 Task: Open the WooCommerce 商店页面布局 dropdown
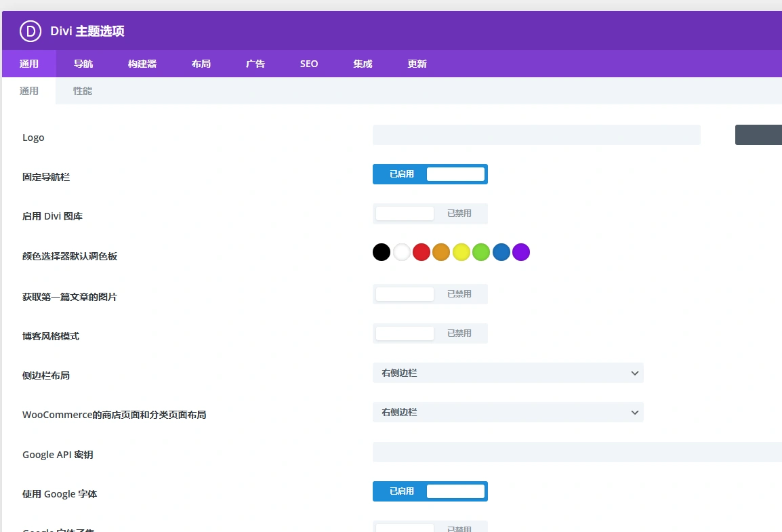click(x=508, y=412)
